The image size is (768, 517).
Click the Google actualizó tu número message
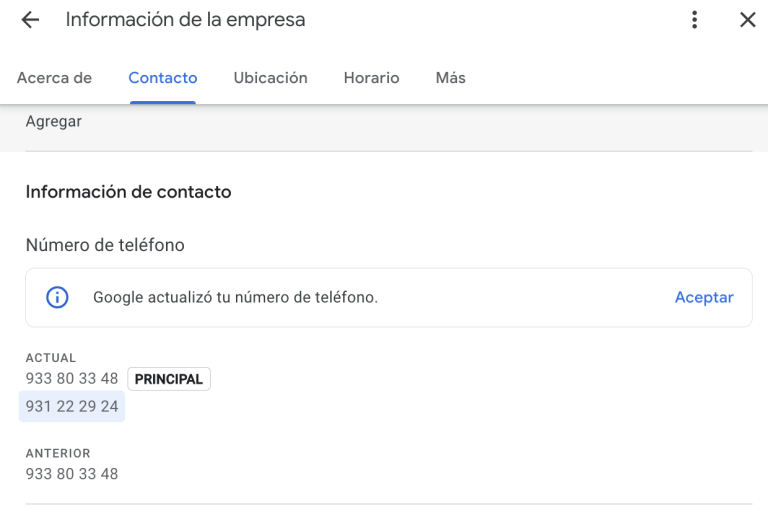235,297
